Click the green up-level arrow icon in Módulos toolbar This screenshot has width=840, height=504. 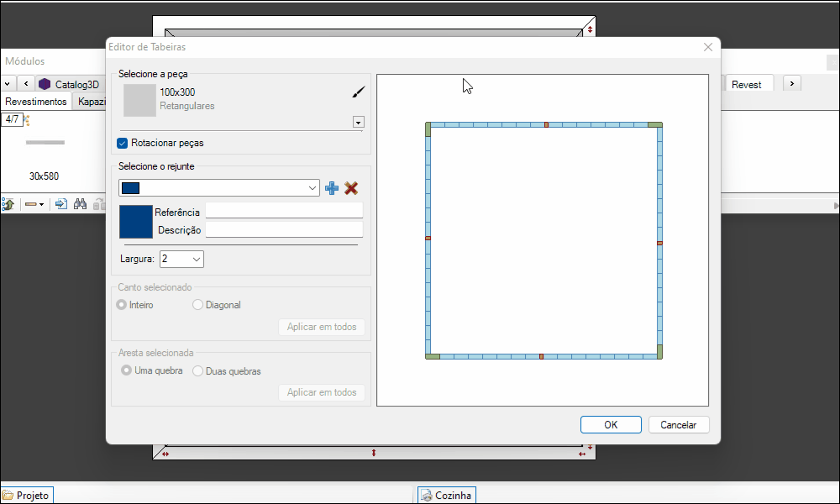[8, 204]
